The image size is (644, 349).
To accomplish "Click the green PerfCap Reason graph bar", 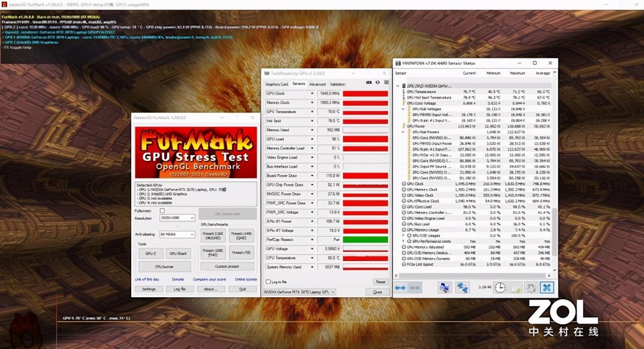I will tap(365, 240).
